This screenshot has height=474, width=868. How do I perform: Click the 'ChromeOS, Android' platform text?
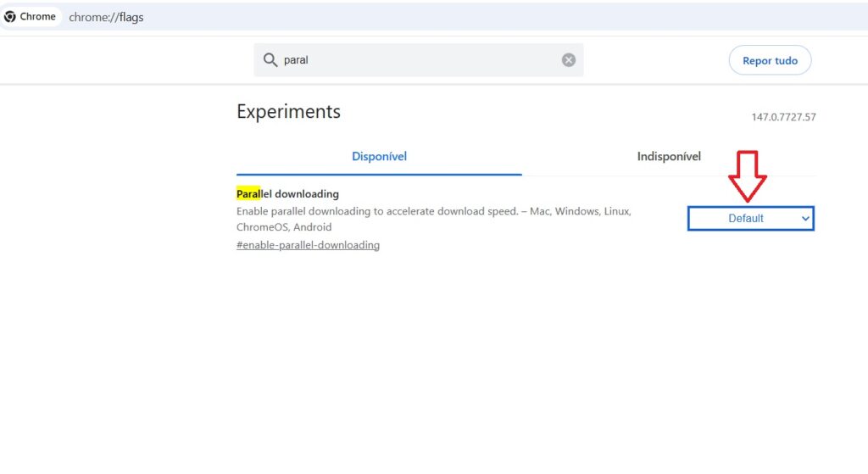pos(284,227)
